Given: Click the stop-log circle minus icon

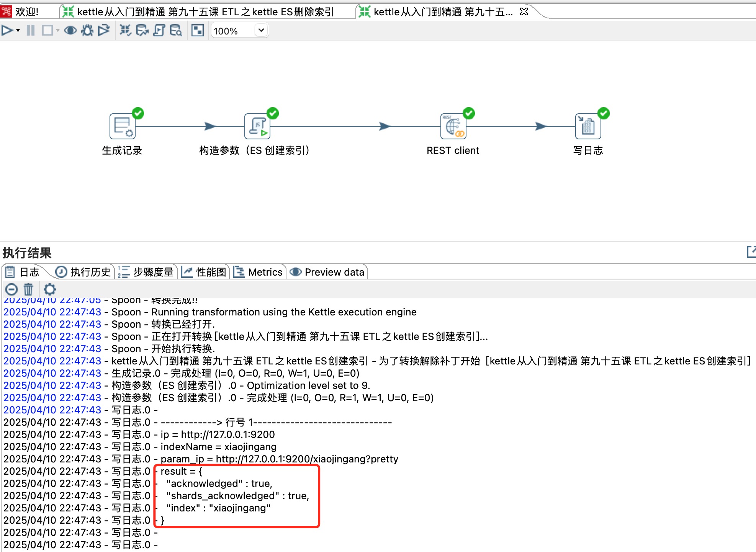Looking at the screenshot, I should pyautogui.click(x=11, y=289).
